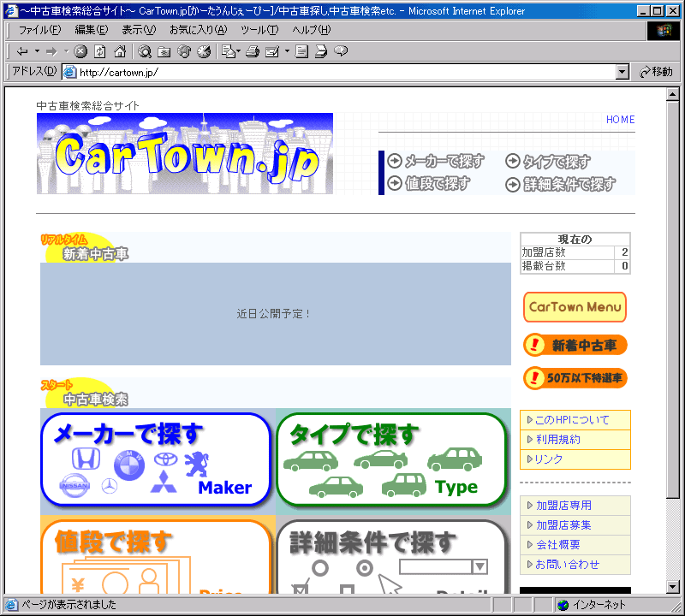Click タイプで探す in the top navigation
The image size is (685, 616).
548,162
